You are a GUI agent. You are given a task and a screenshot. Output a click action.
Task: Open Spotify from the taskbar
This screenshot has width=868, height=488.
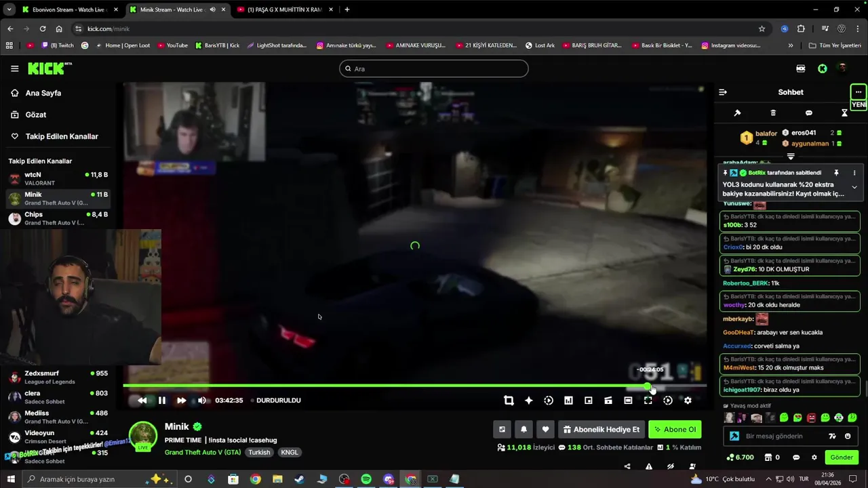click(x=366, y=479)
